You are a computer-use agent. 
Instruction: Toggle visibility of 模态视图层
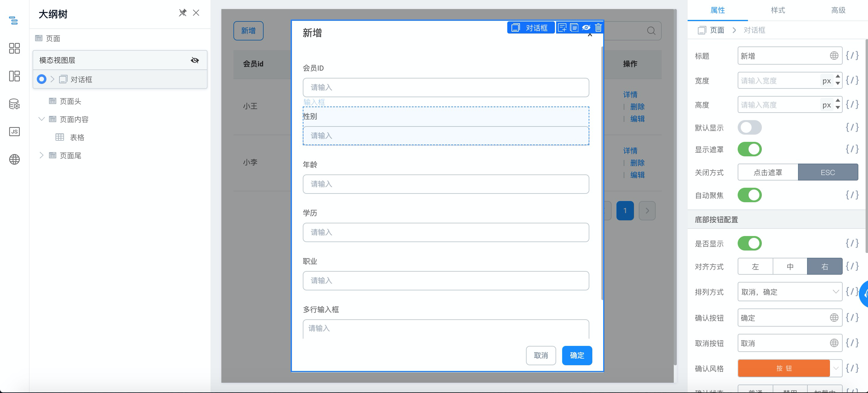tap(195, 60)
